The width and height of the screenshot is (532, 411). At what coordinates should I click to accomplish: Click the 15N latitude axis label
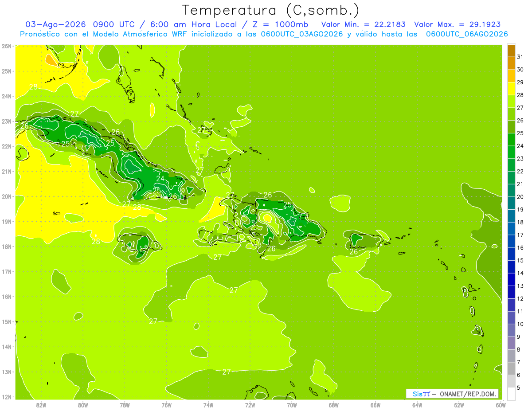7,321
